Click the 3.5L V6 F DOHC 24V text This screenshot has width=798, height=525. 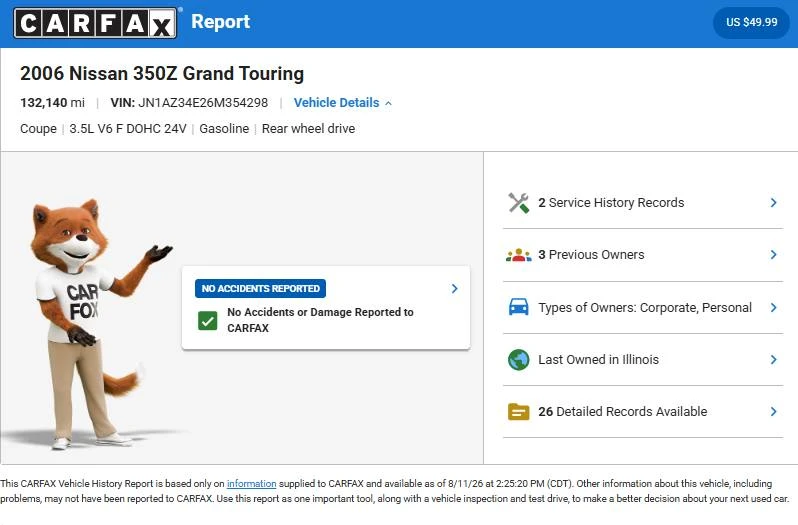[x=128, y=129]
